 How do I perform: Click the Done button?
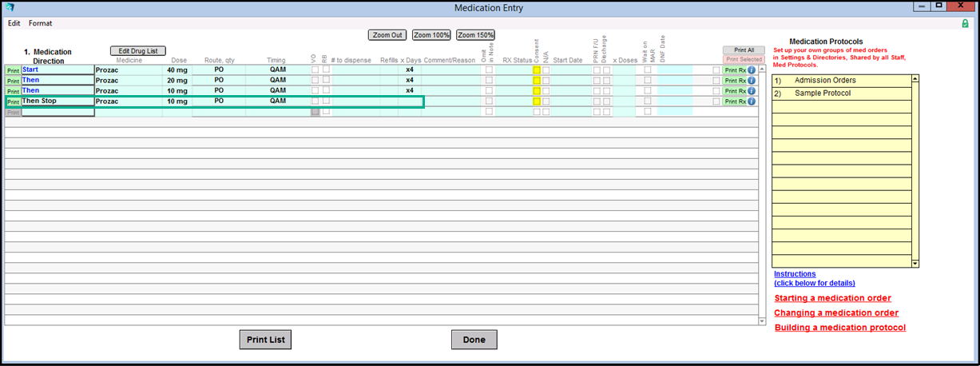coord(474,340)
